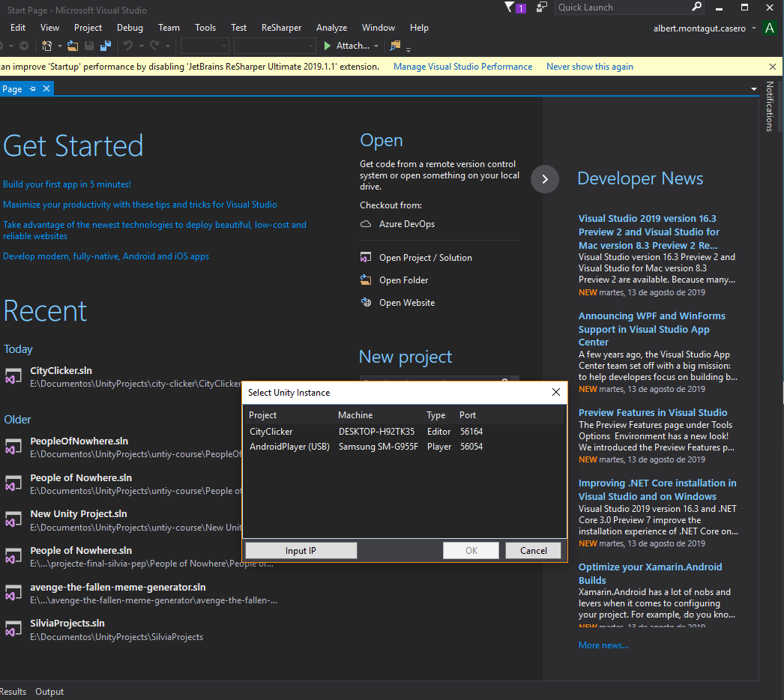Image resolution: width=784 pixels, height=700 pixels.
Task: Click the New Unity Project.sln solution icon
Action: click(13, 519)
